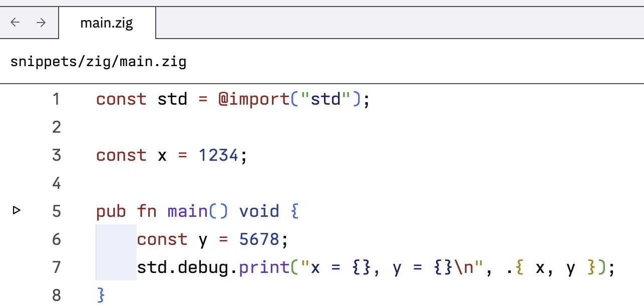Run main with the play triangle

[x=17, y=211]
